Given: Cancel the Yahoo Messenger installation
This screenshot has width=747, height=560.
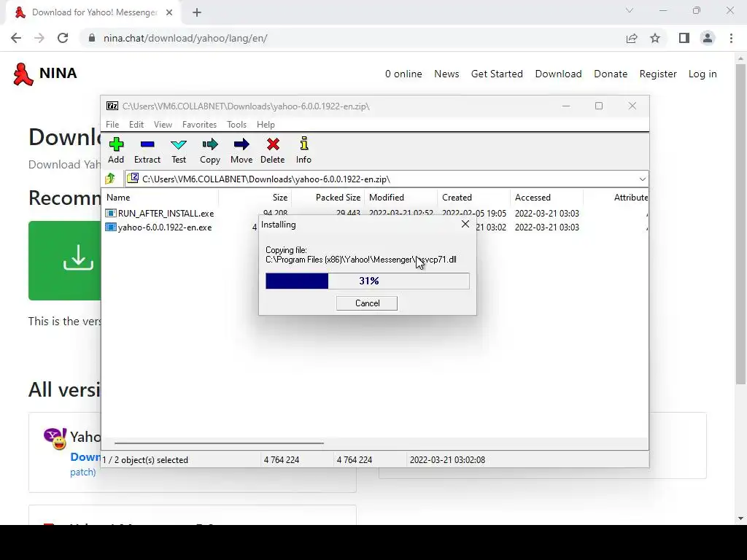Looking at the screenshot, I should (367, 303).
